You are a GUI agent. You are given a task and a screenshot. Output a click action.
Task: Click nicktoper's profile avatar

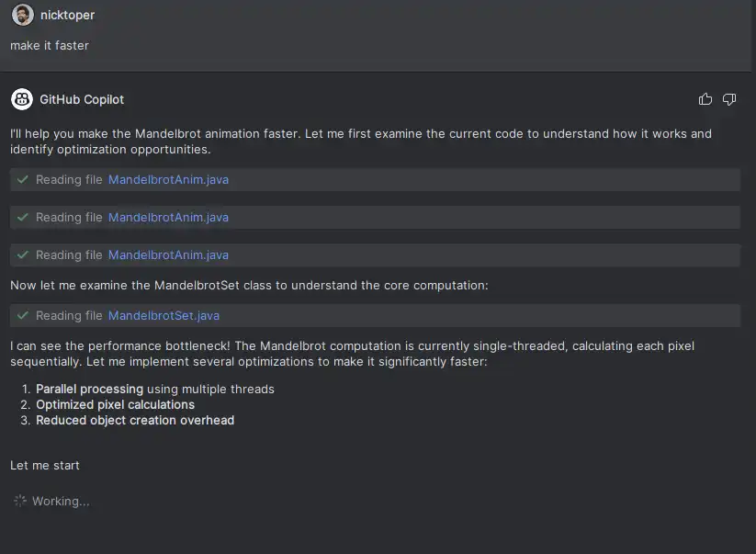[22, 15]
